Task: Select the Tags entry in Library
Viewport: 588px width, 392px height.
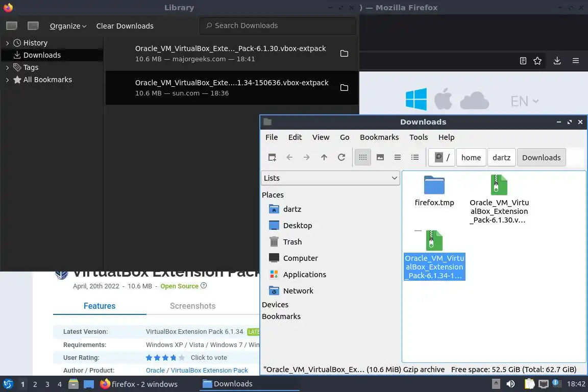Action: tap(31, 67)
